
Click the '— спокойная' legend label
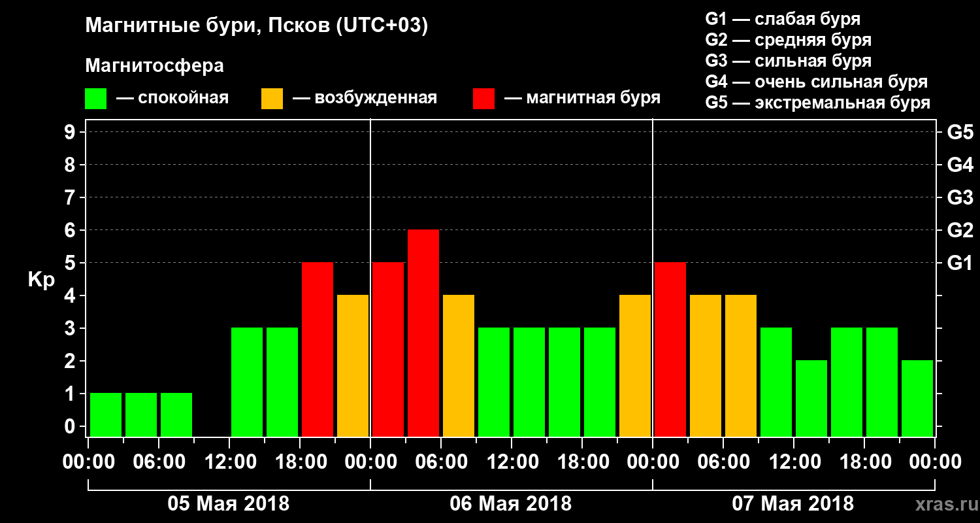point(172,99)
